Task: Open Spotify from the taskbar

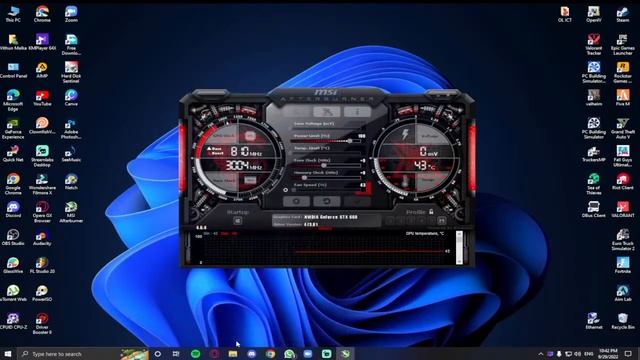Action: pyautogui.click(x=196, y=354)
